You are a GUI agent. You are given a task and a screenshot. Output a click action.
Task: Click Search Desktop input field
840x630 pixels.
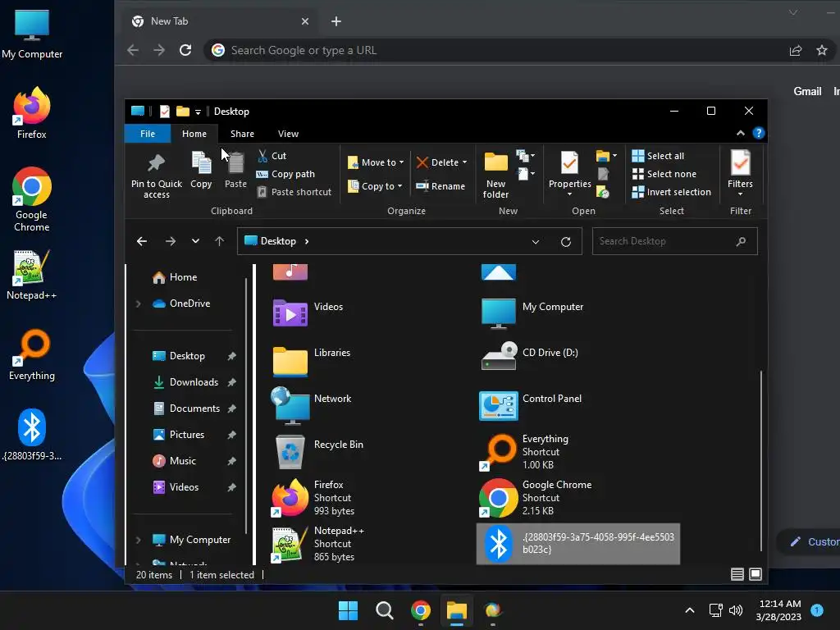point(674,242)
